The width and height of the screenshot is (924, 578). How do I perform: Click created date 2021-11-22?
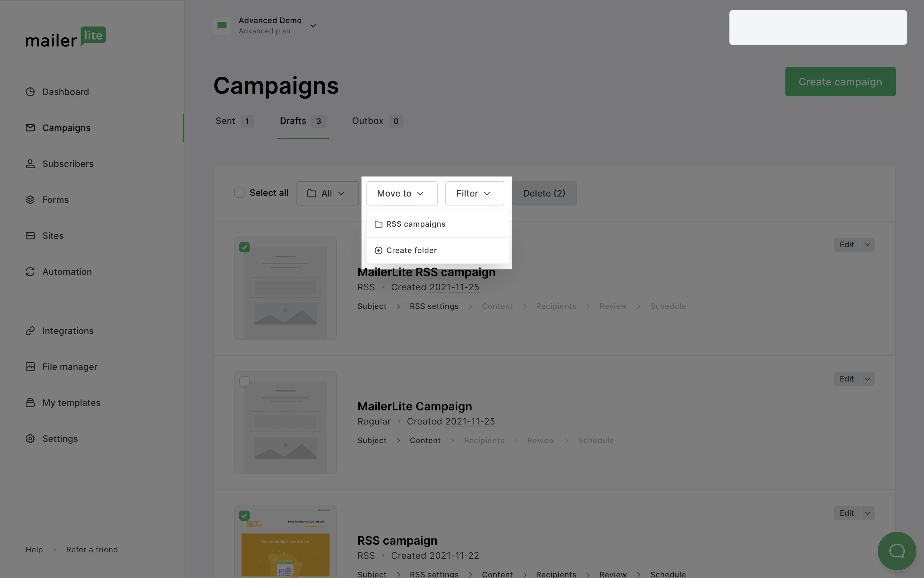pyautogui.click(x=454, y=556)
